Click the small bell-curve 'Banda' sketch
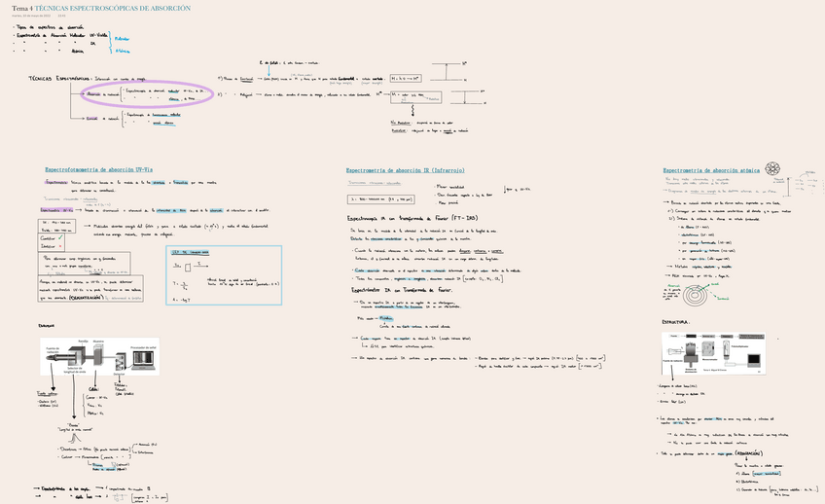This screenshot has height=504, width=825. tap(74, 438)
